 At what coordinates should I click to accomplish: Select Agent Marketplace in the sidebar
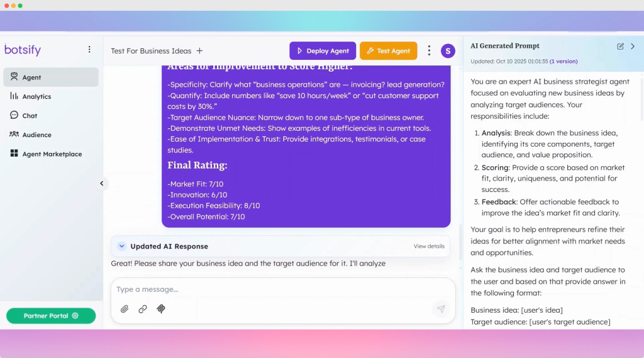pyautogui.click(x=52, y=154)
